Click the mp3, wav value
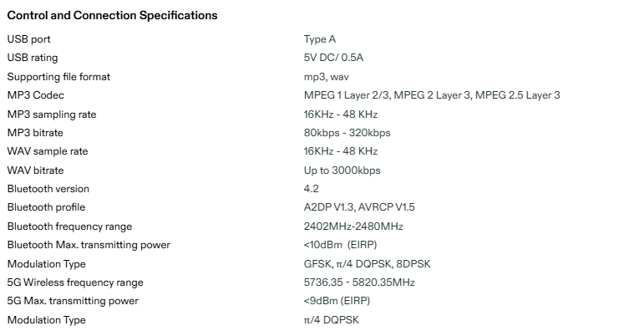This screenshot has height=336, width=644. click(x=327, y=77)
